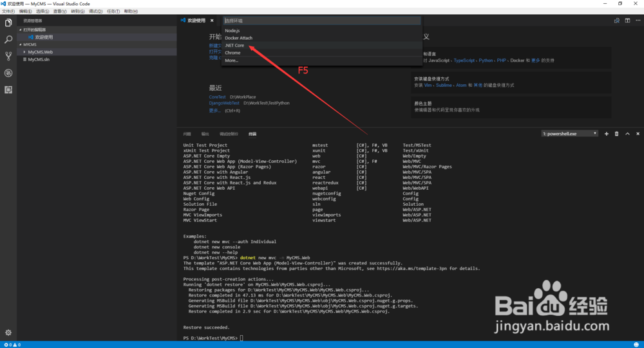The height and width of the screenshot is (348, 644).
Task: Collapse the 打开的编辑器 section
Action: pyautogui.click(x=21, y=30)
